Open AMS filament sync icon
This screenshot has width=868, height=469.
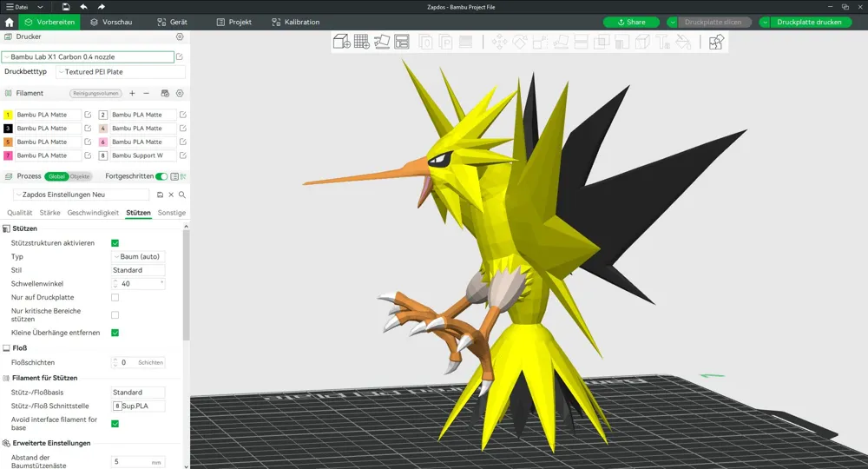(164, 93)
